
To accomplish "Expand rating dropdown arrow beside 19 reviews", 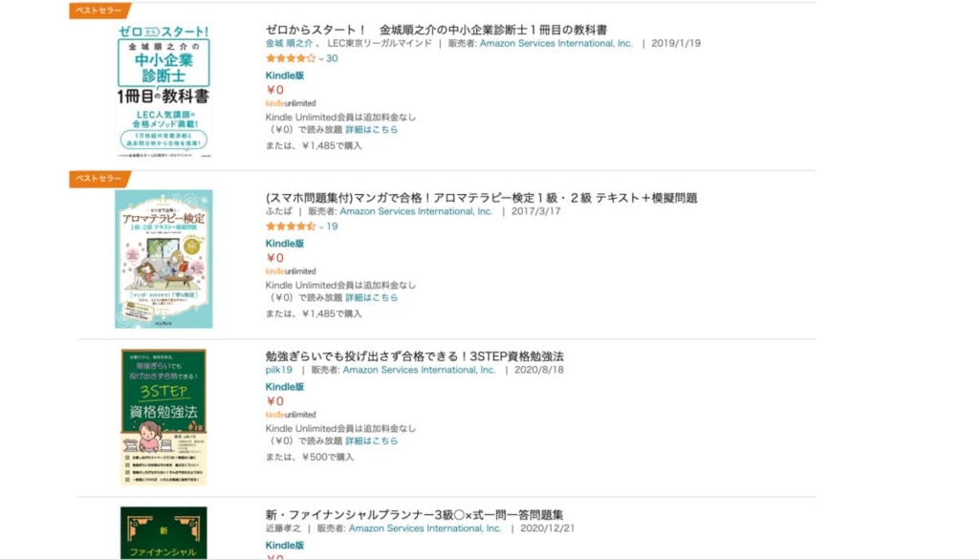I will [x=321, y=227].
